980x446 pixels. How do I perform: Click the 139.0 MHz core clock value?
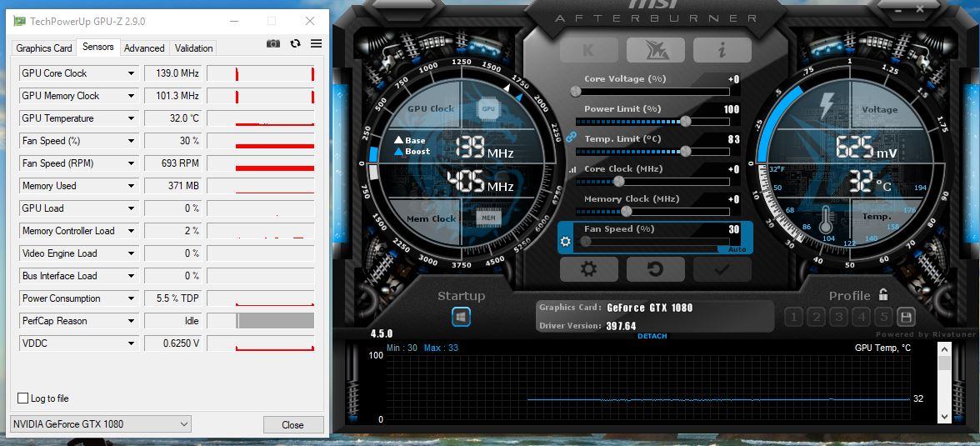point(173,73)
